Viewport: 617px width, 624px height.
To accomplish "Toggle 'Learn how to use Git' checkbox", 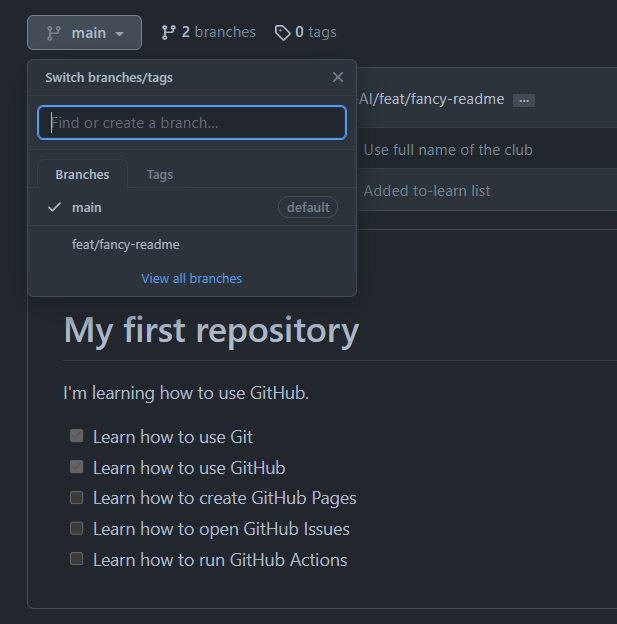I will 76,436.
